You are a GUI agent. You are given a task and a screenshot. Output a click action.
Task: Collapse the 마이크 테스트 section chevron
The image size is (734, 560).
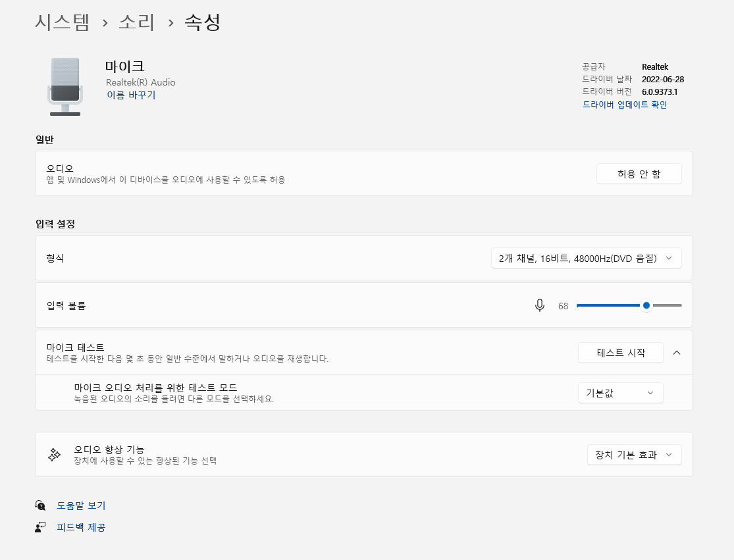(677, 353)
